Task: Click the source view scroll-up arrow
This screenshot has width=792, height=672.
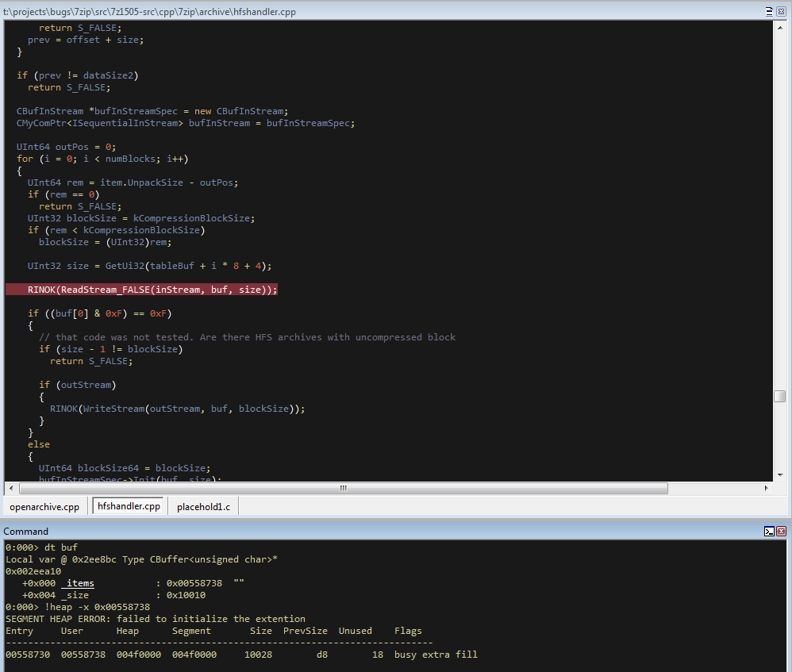Action: click(x=779, y=27)
